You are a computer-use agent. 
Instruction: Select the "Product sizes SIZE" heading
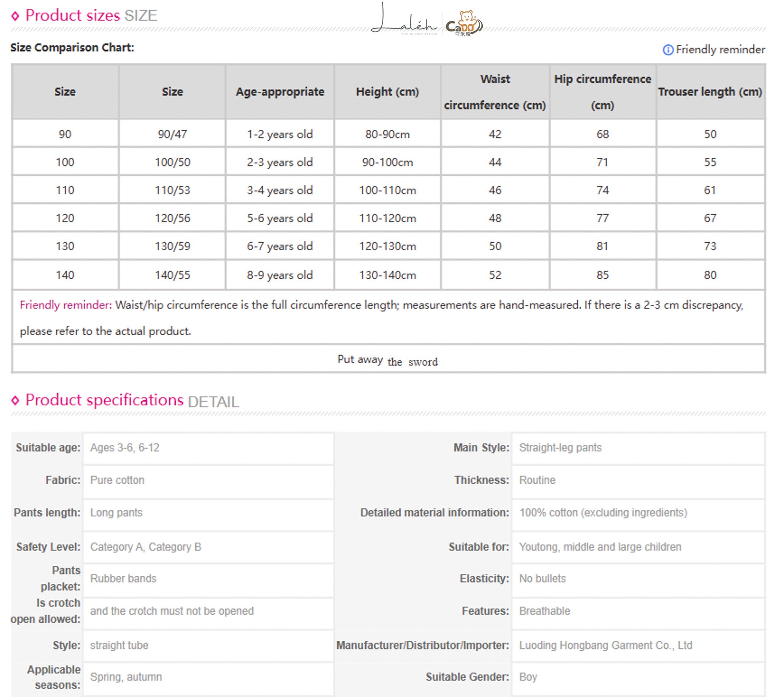91,16
